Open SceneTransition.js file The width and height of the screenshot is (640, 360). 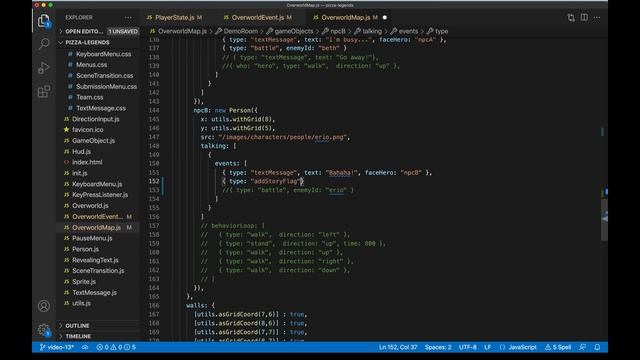[98, 271]
